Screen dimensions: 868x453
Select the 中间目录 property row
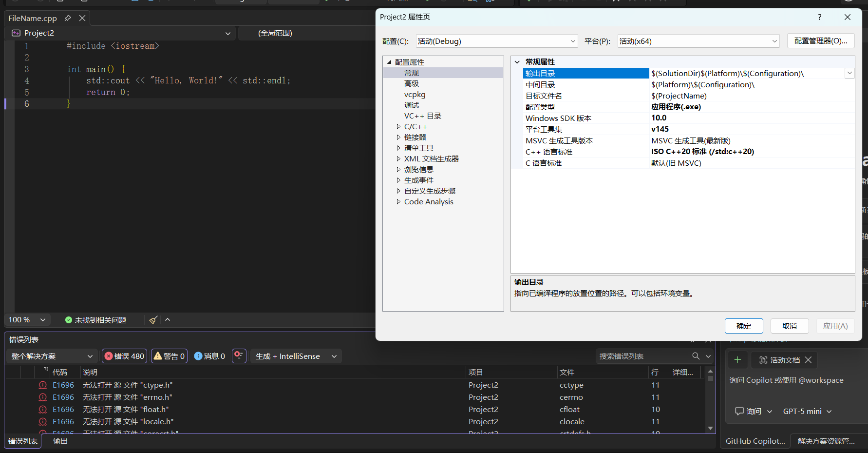coord(689,85)
